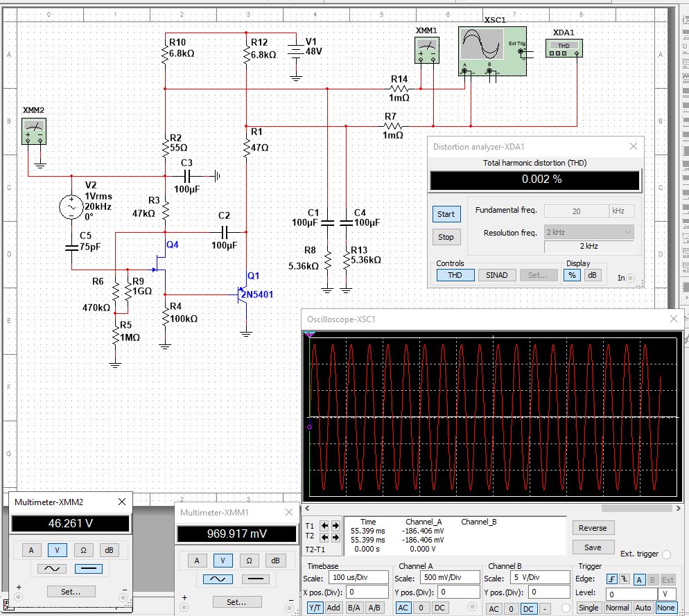Viewport: 689px width, 616px height.
Task: Click the Trigger level V unit box
Action: 666,594
